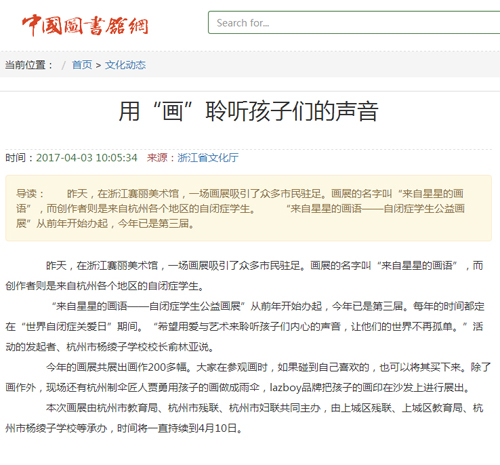Click the first paragraph starting 昨天，在浙江赛丽美术馆
500x465 pixels.
244,276
